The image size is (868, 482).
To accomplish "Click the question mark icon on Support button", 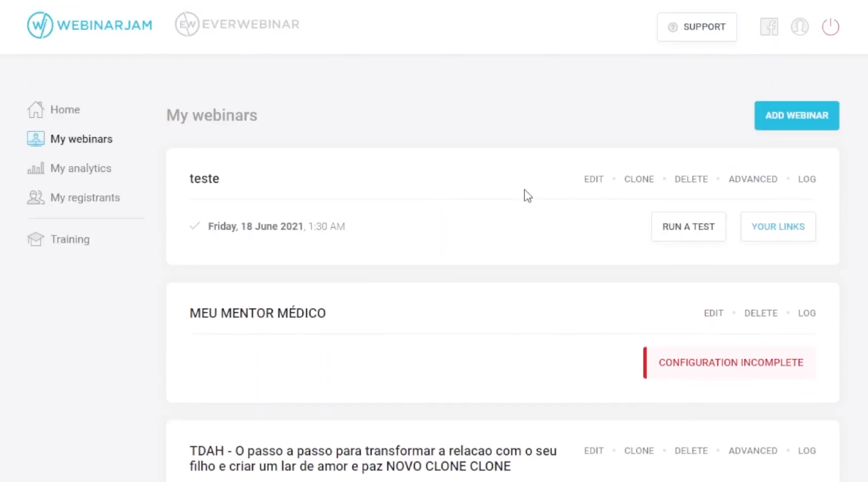I will pos(673,27).
